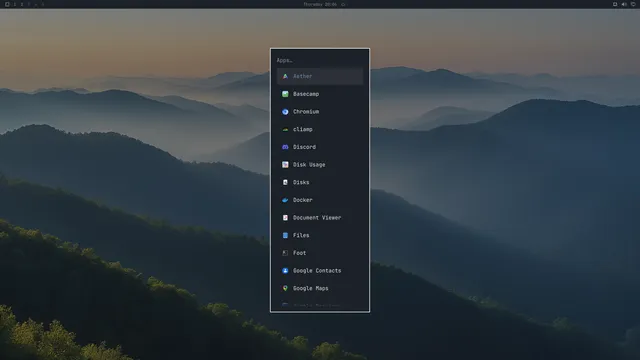Open the menu from top-left logo icon
Viewport: 640px width, 360px height.
[x=7, y=4]
